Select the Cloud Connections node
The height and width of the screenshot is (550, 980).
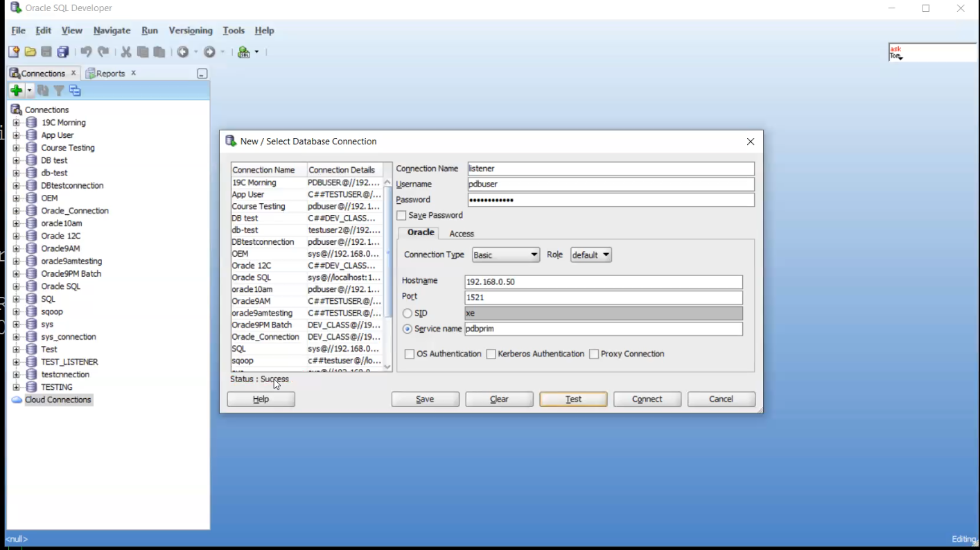[58, 399]
